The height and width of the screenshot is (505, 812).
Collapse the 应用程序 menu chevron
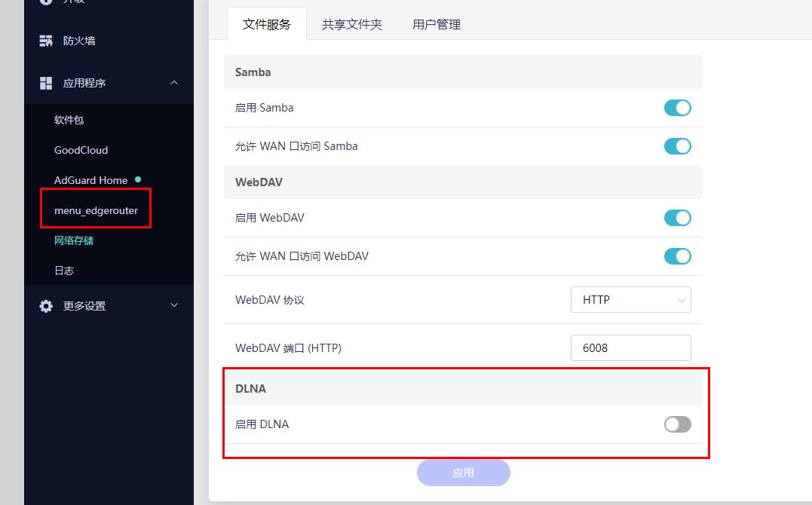174,83
